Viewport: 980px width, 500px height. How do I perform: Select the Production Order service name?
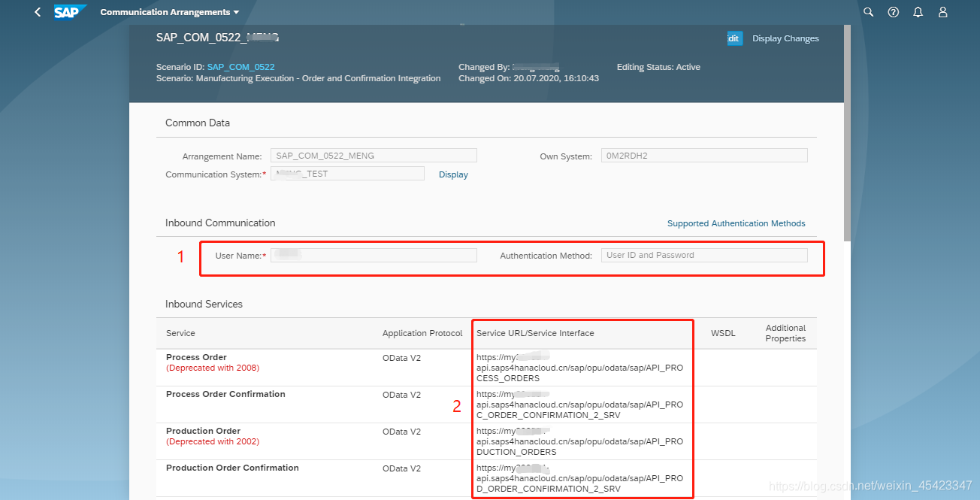(x=203, y=431)
